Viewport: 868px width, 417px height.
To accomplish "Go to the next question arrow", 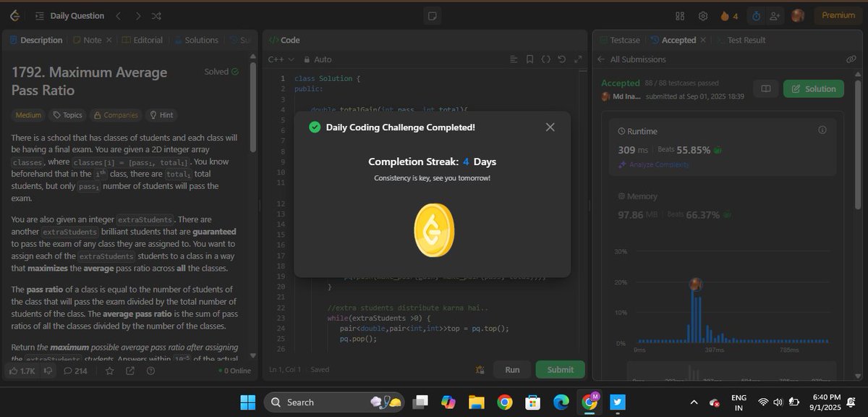I will [x=139, y=16].
